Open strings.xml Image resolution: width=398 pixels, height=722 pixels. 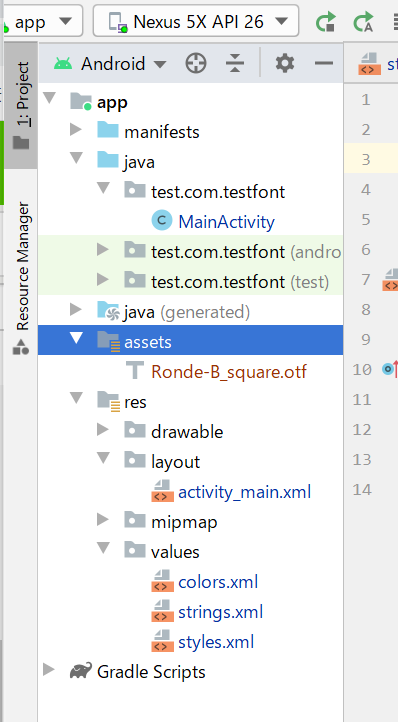pyautogui.click(x=221, y=612)
